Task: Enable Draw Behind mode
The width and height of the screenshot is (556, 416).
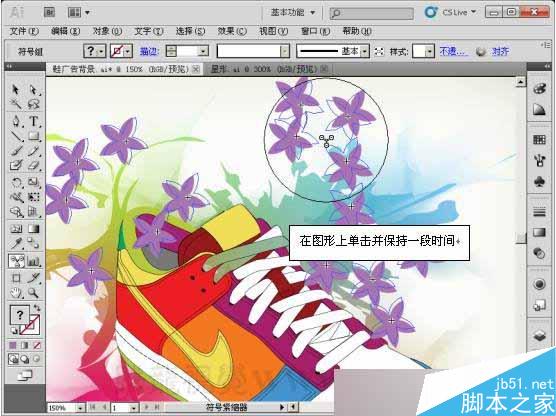Action: pos(25,359)
